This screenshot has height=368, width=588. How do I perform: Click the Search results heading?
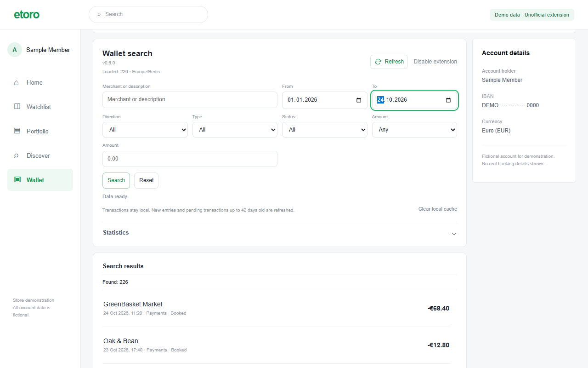coord(123,266)
